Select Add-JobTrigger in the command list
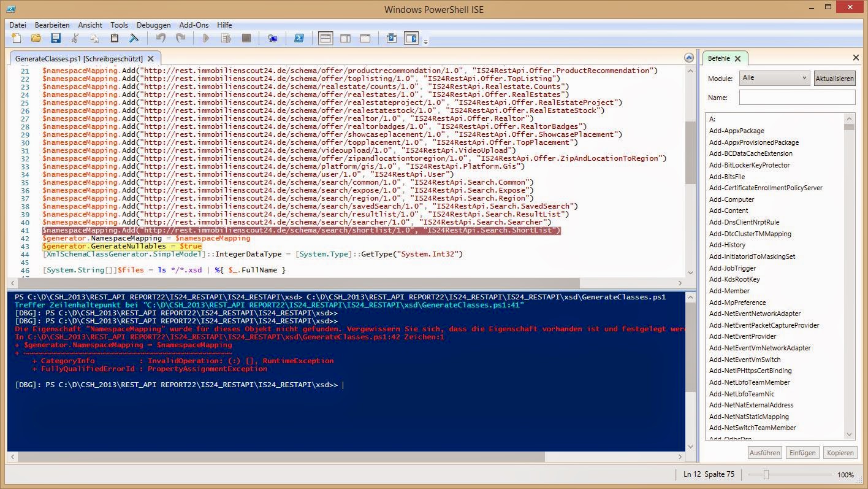Image resolution: width=868 pixels, height=489 pixels. coord(733,268)
